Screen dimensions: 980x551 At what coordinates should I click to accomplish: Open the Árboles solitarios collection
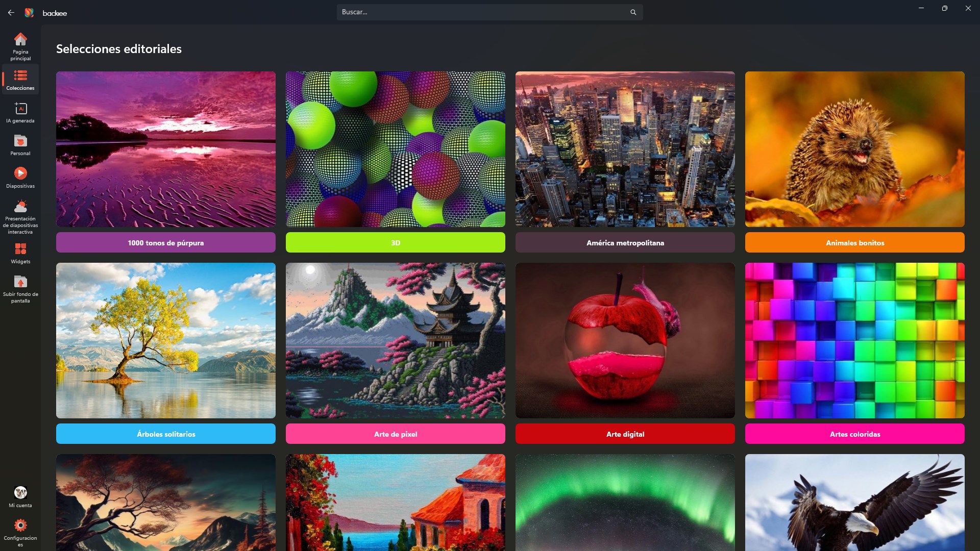166,434
